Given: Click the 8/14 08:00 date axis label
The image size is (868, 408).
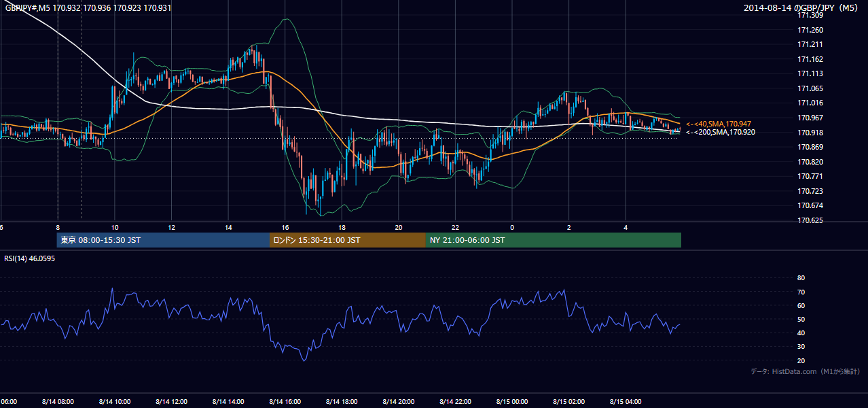Looking at the screenshot, I should (x=58, y=401).
